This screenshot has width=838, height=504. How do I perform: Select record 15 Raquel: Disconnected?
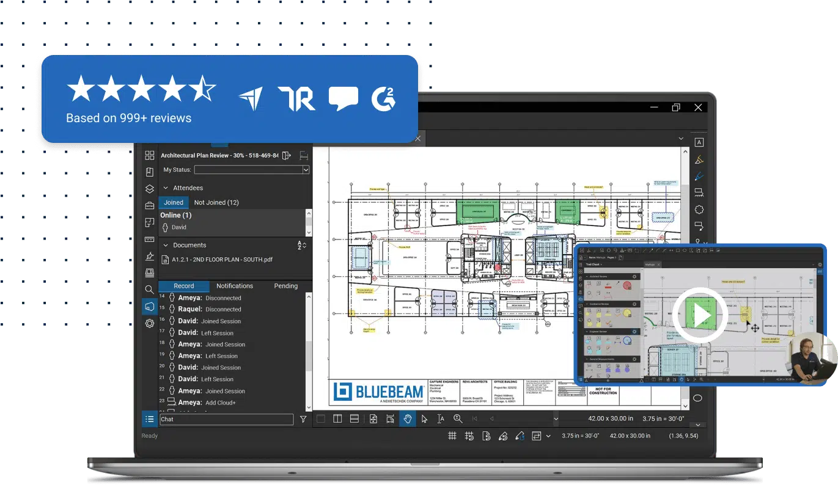tap(200, 309)
